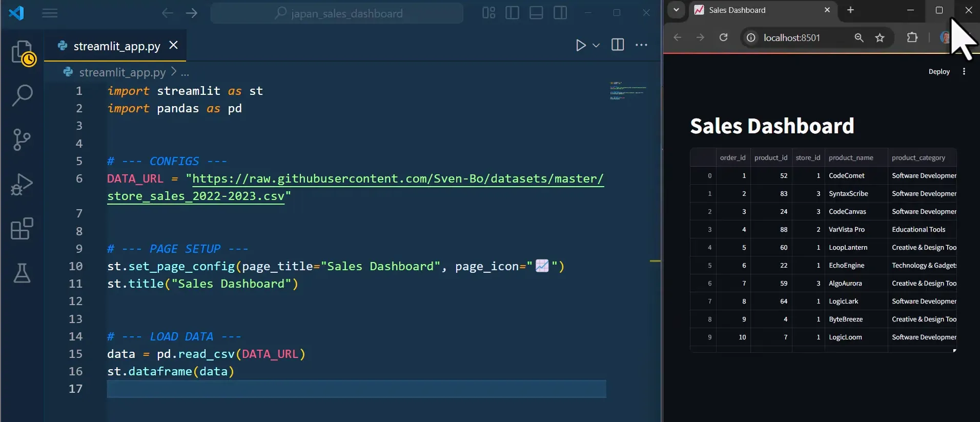Open a new browser tab
980x422 pixels.
[850, 10]
